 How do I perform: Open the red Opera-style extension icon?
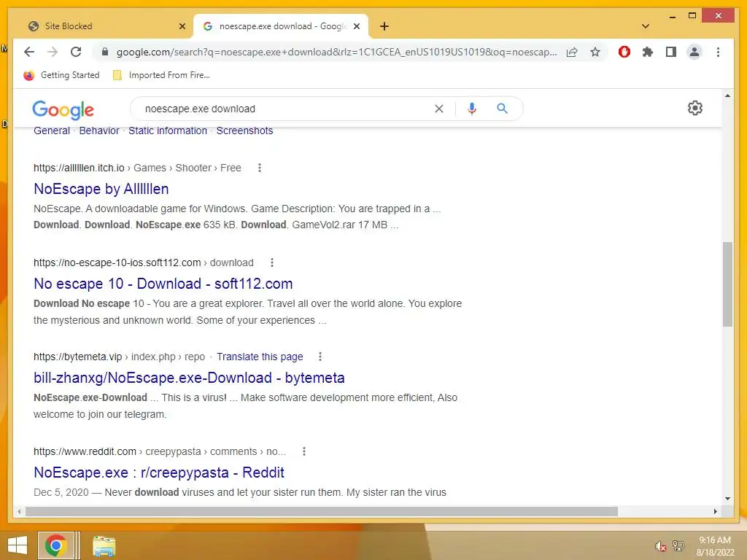(x=624, y=52)
